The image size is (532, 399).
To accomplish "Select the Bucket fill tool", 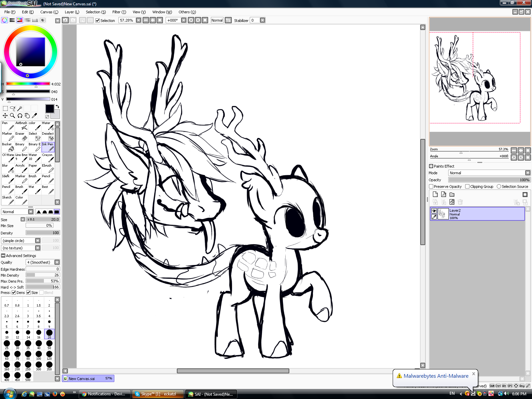I will pos(8,147).
